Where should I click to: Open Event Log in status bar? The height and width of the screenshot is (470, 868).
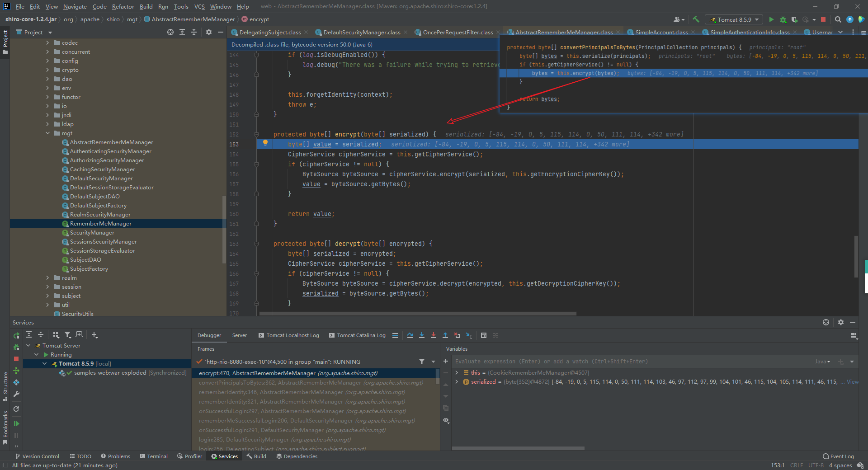pyautogui.click(x=838, y=456)
